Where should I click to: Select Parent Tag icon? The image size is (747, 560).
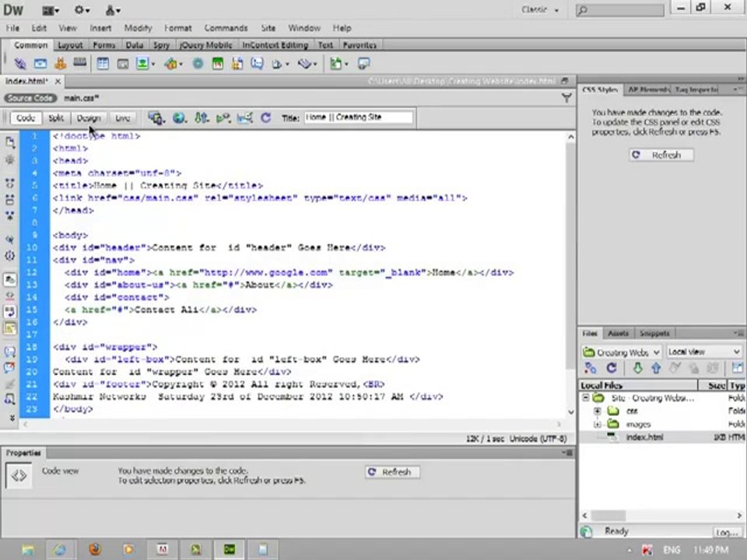coord(10,240)
